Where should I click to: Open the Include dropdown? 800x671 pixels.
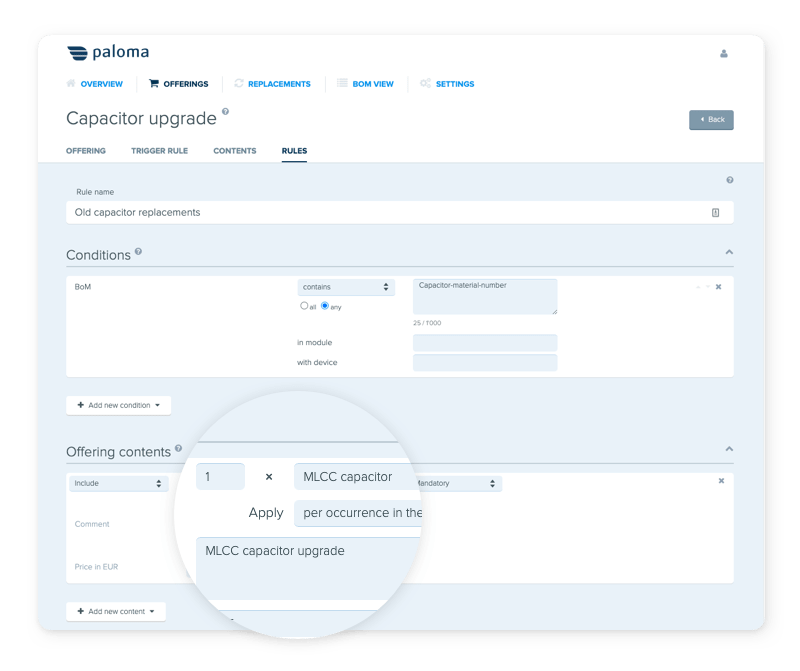tap(117, 483)
